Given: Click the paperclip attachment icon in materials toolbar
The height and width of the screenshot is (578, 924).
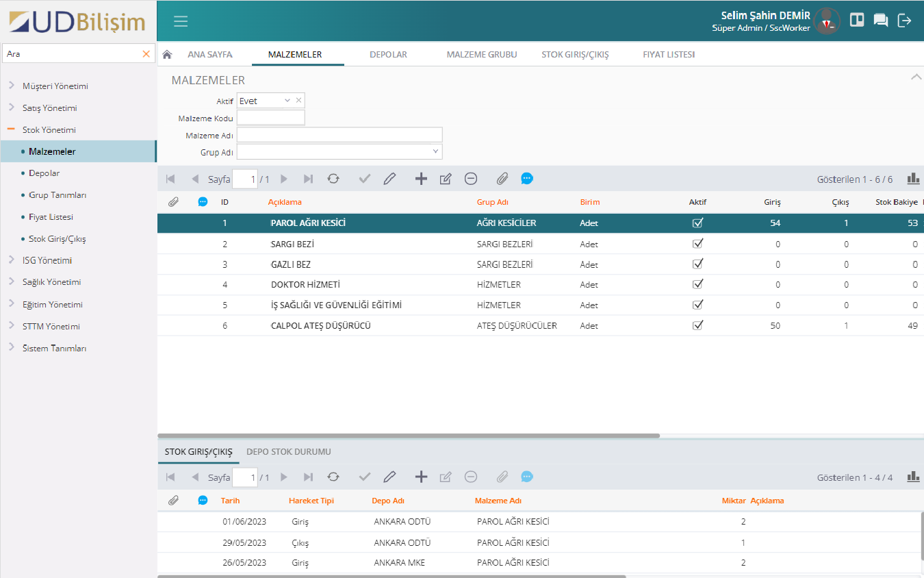Looking at the screenshot, I should tap(502, 179).
